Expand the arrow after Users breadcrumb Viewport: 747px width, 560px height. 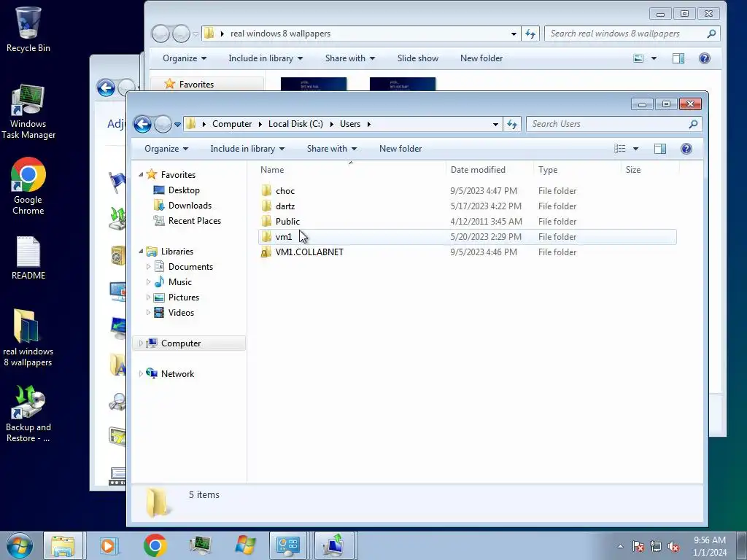(368, 124)
